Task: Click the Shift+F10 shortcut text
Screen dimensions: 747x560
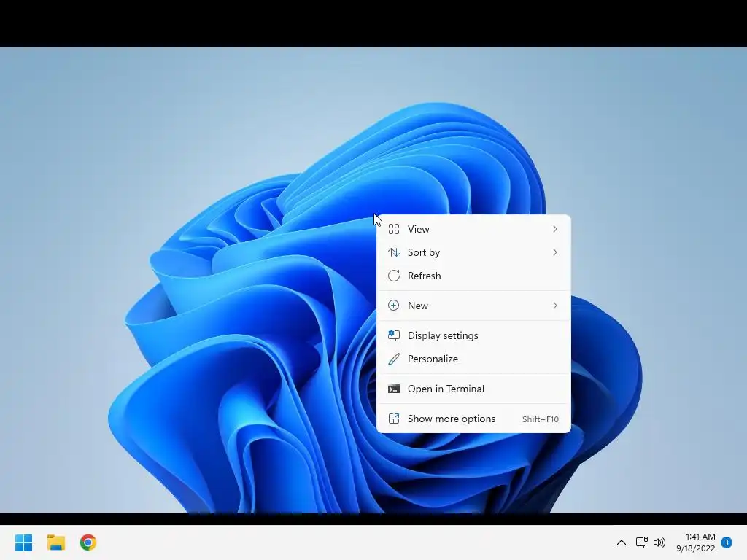Action: (541, 419)
